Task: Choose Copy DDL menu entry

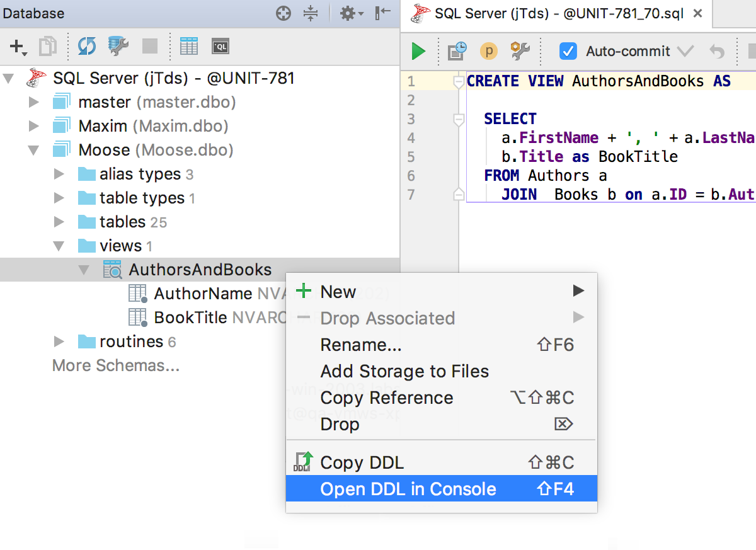Action: coord(442,462)
